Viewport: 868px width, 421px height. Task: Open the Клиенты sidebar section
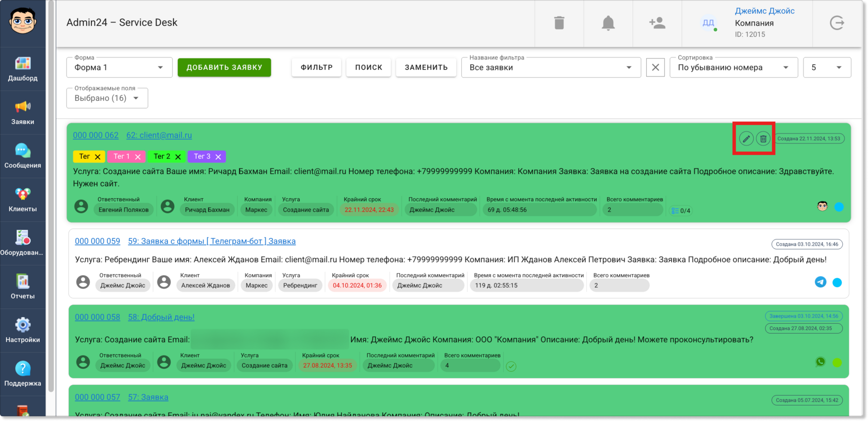click(x=23, y=200)
